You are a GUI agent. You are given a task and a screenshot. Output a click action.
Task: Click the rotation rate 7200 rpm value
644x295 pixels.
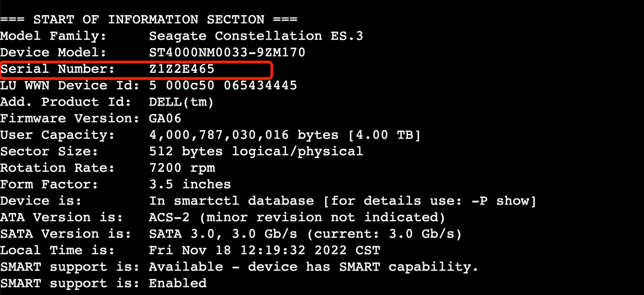(182, 168)
